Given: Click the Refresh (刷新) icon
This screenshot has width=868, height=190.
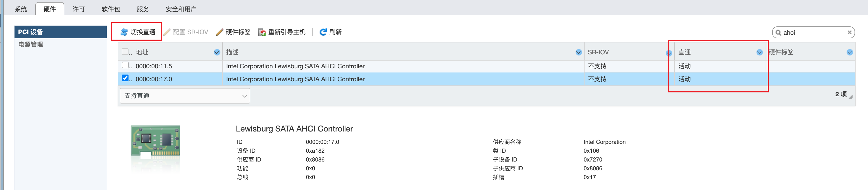Looking at the screenshot, I should point(323,32).
